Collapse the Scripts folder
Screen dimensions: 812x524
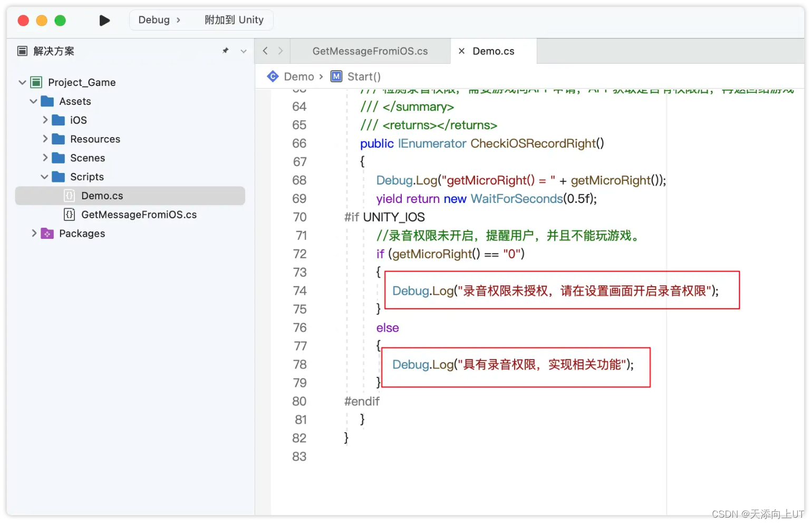[x=44, y=177]
